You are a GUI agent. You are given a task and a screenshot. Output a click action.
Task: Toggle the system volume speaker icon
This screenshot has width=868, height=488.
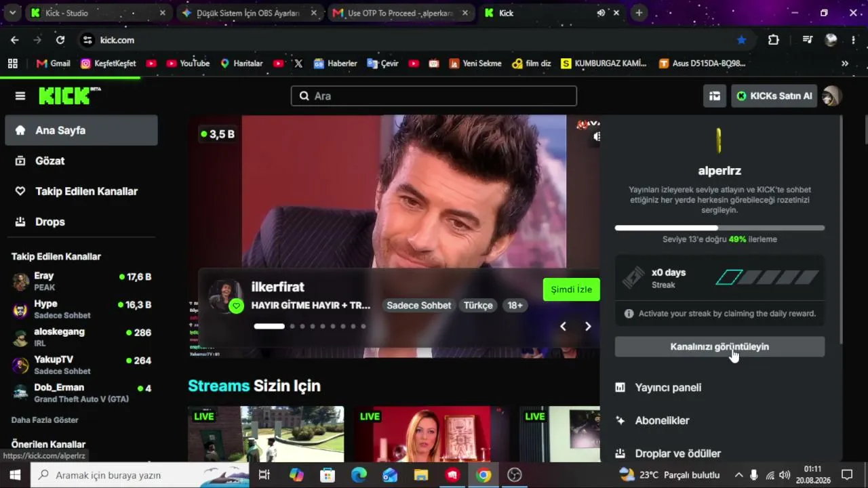(785, 475)
